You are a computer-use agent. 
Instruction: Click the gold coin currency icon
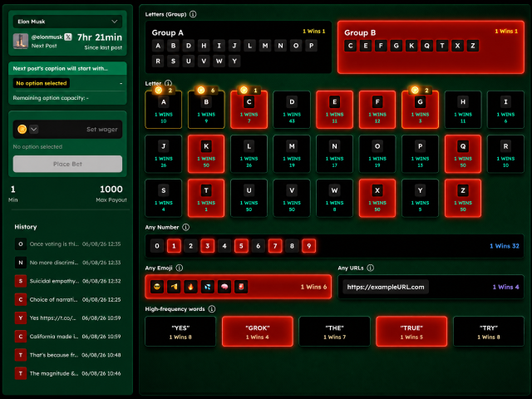click(x=22, y=130)
